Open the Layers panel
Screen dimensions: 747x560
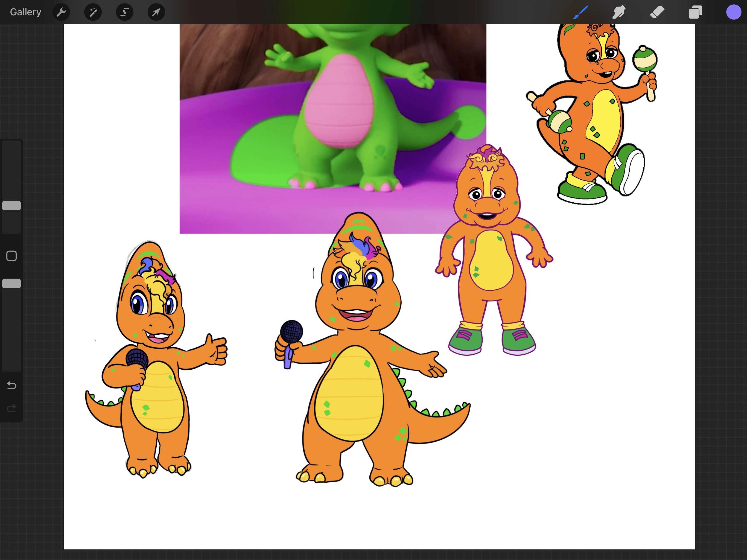point(695,13)
